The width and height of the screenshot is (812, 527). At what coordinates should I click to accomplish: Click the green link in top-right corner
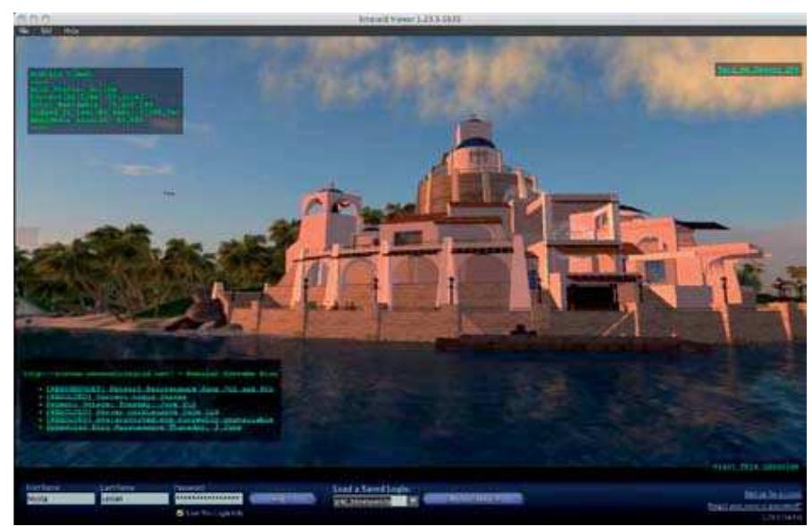point(758,70)
